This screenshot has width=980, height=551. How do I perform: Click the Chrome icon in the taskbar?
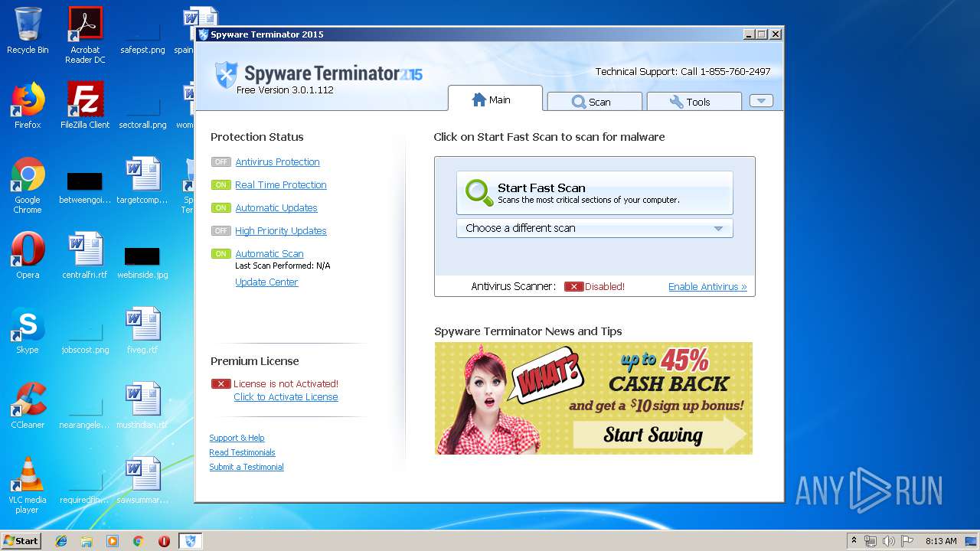(x=138, y=541)
